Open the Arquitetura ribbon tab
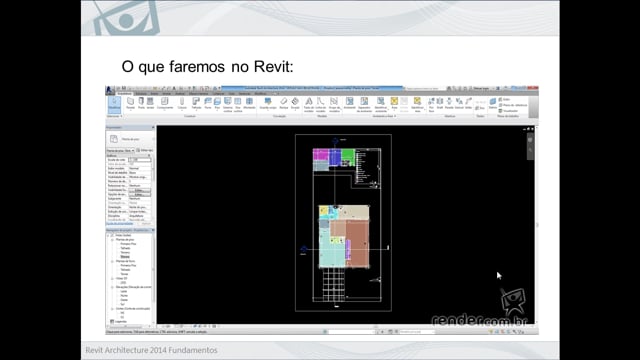 124,93
